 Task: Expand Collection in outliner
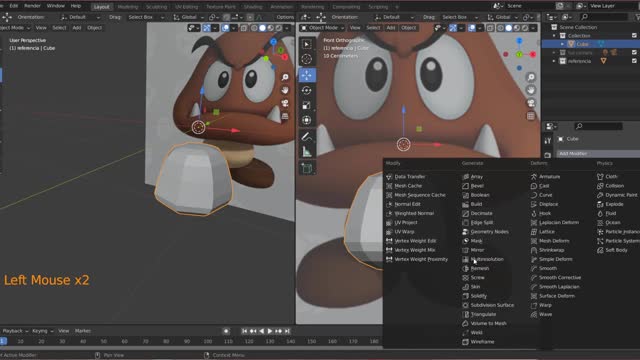[x=554, y=36]
